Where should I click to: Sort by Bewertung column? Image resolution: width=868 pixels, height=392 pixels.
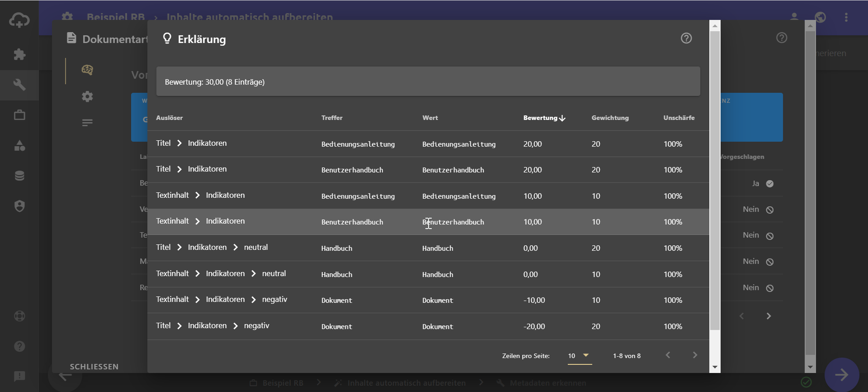[x=544, y=118]
